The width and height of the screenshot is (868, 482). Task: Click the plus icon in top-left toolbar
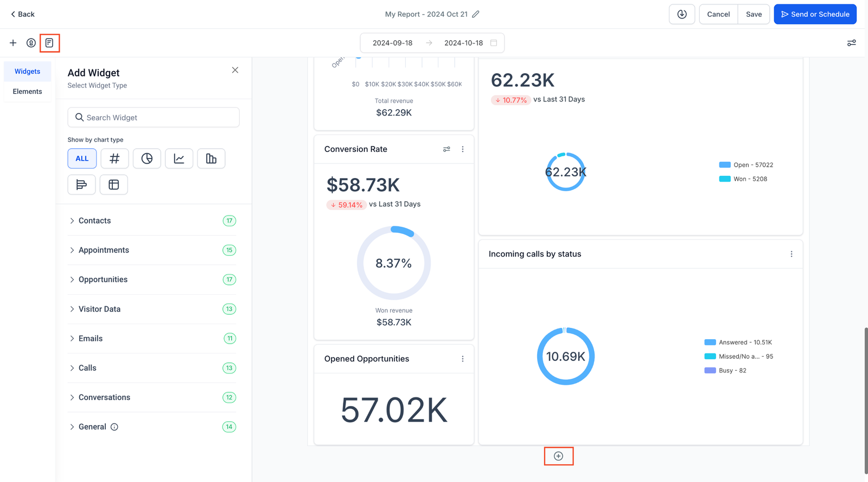tap(13, 43)
